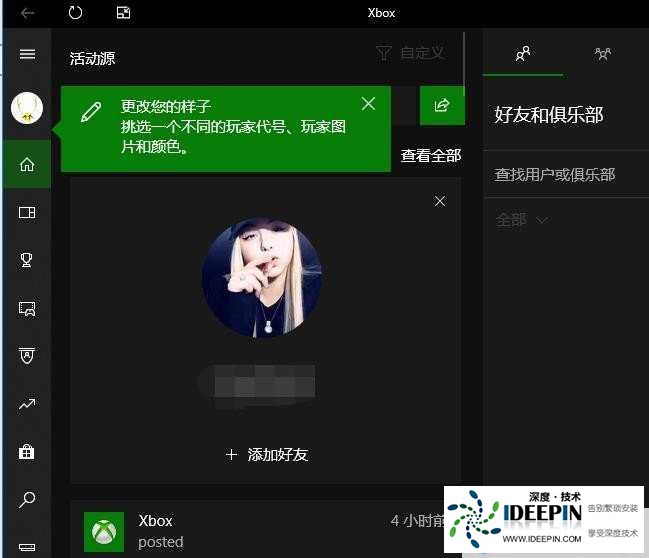Switch to the parties tab icon
The image size is (649, 558).
pos(603,54)
